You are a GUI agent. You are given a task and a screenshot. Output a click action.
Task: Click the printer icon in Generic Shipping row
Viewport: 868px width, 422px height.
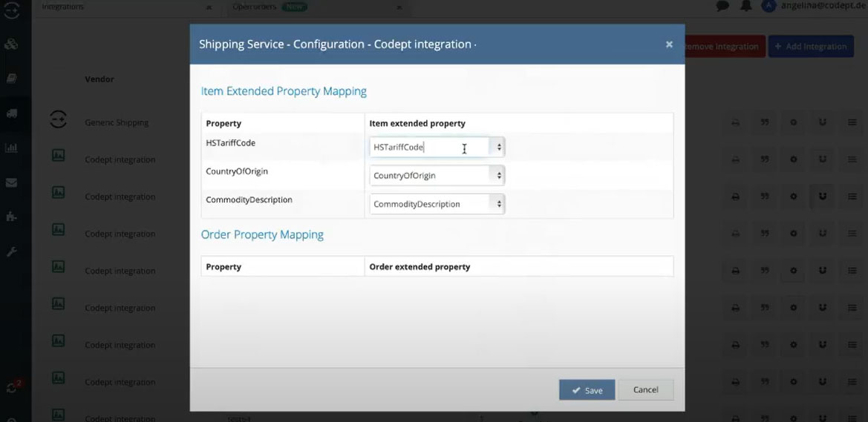tap(735, 122)
